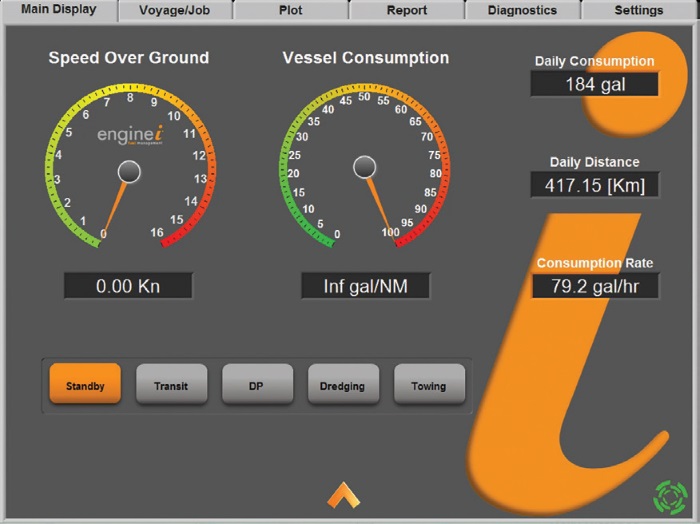Choose the Dredging mode
Image resolution: width=700 pixels, height=524 pixels.
(x=342, y=385)
